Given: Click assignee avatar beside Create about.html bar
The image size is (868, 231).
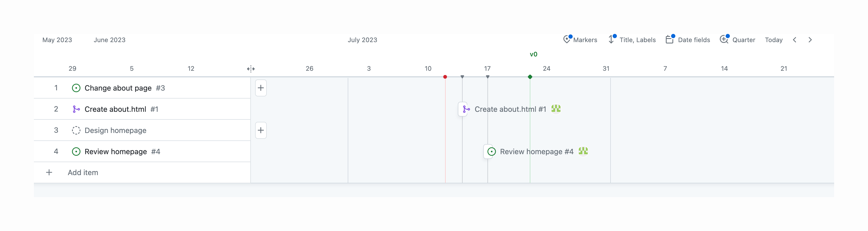Looking at the screenshot, I should point(556,109).
